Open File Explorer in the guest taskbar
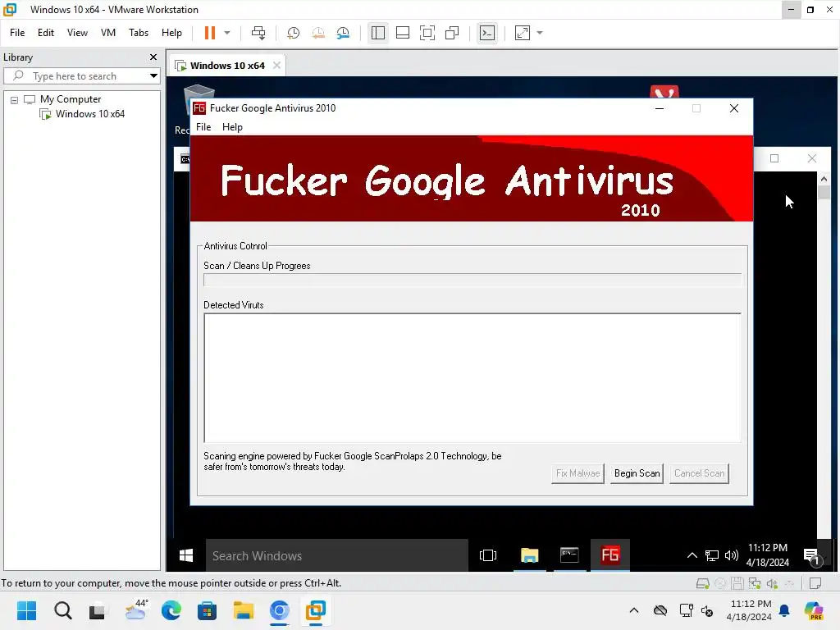 [x=529, y=555]
